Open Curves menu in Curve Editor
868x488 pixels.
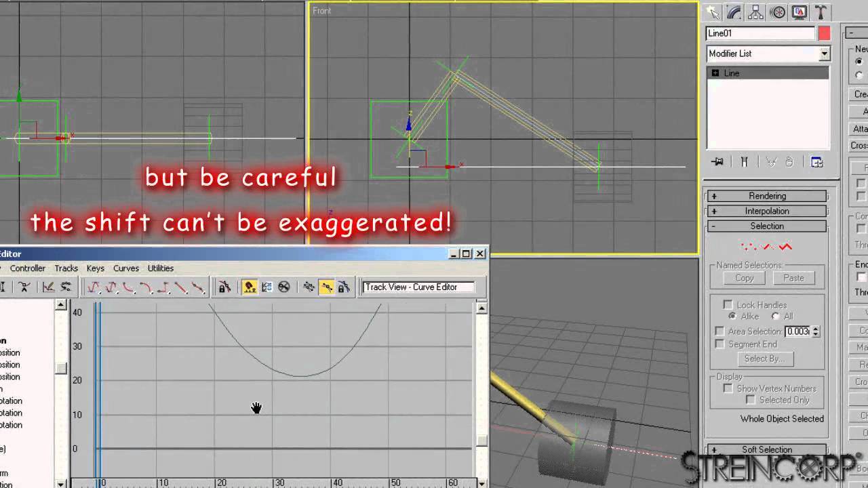point(126,268)
